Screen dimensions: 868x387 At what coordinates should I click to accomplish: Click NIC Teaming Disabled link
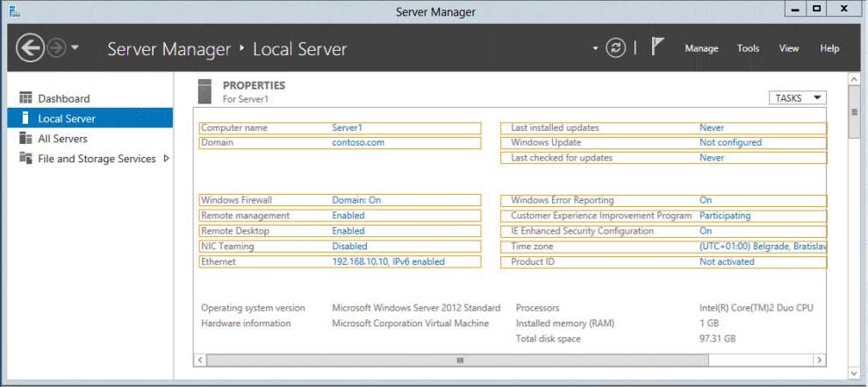point(349,246)
